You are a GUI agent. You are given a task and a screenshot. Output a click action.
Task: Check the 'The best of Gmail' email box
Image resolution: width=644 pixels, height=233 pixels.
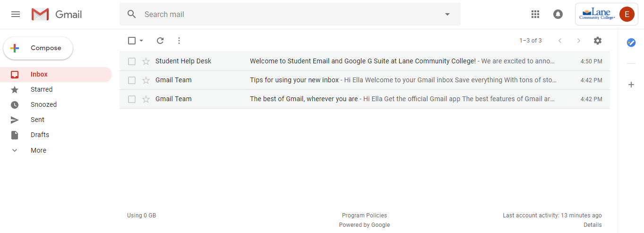click(x=132, y=99)
